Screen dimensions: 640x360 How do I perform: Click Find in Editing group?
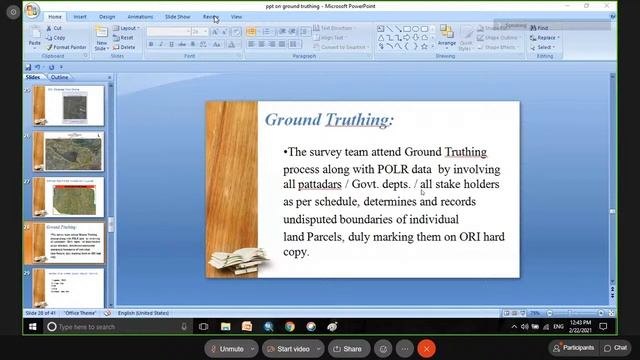[x=539, y=28]
